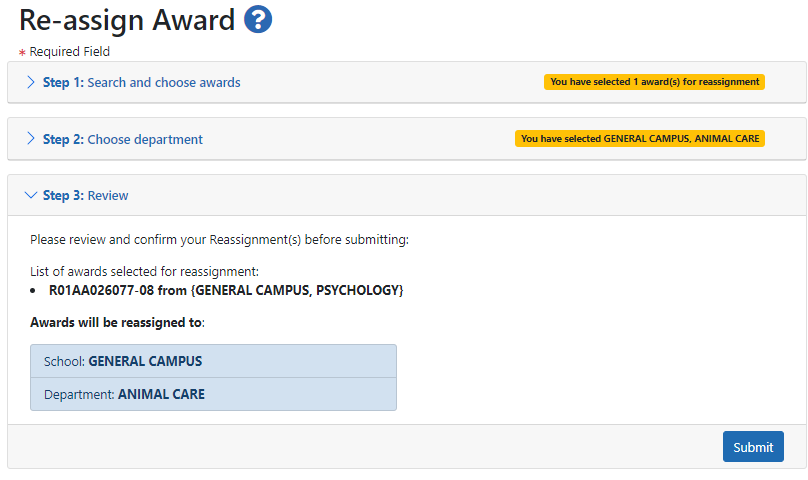The width and height of the screenshot is (808, 480).
Task: Click the 'GENERAL CAMPUS, ANIMAL CARE' selection badge
Action: point(640,139)
